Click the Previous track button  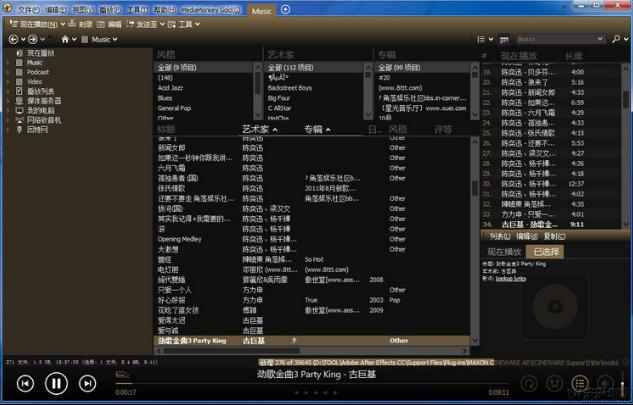24,383
